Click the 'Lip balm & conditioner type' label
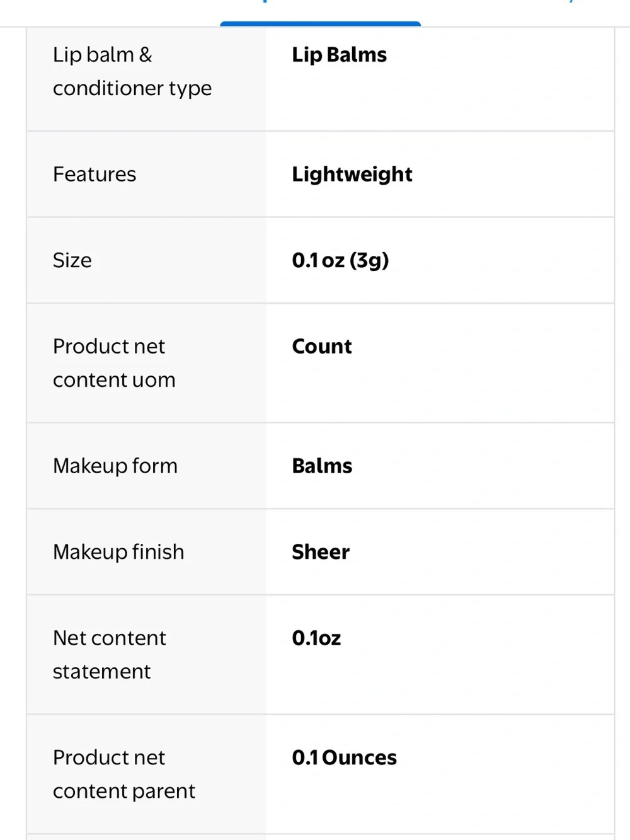This screenshot has width=630, height=840. tap(132, 71)
